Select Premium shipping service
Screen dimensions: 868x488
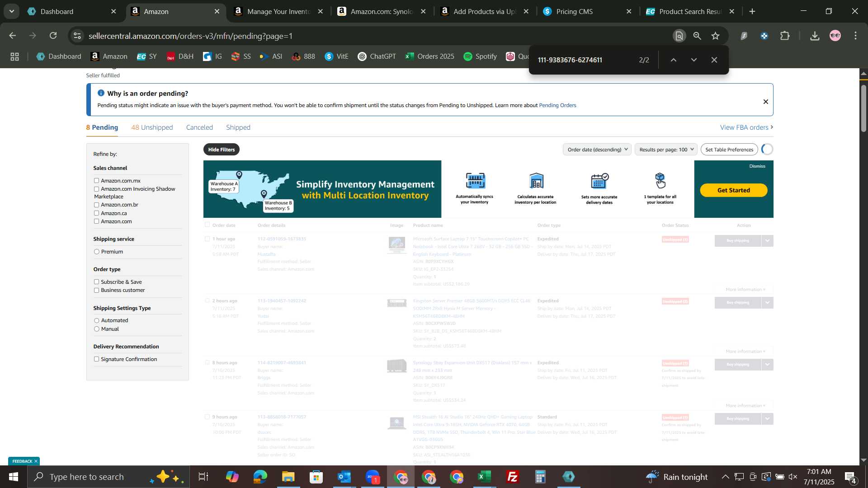tap(96, 252)
